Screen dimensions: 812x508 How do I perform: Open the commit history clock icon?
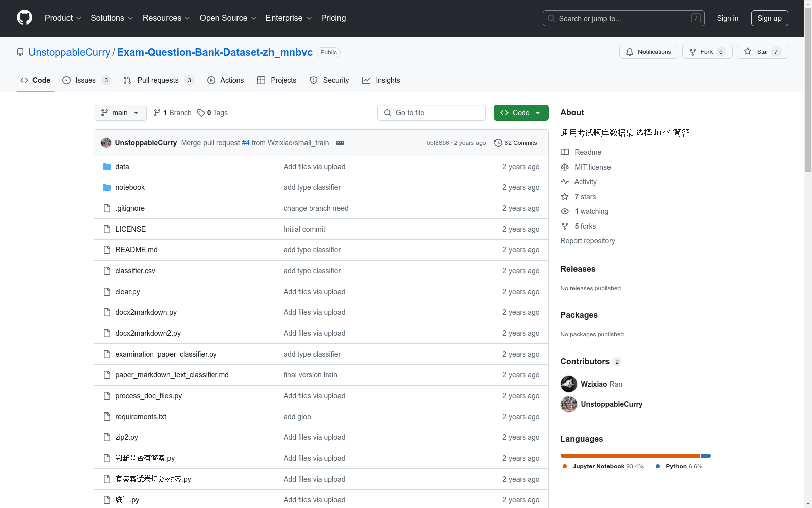click(x=498, y=143)
